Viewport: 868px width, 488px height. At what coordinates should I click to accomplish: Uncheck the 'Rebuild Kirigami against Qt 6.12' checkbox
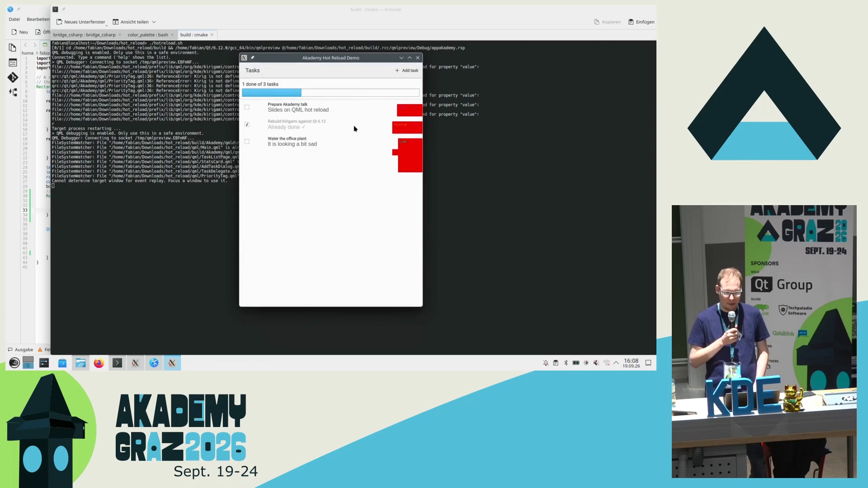click(247, 124)
